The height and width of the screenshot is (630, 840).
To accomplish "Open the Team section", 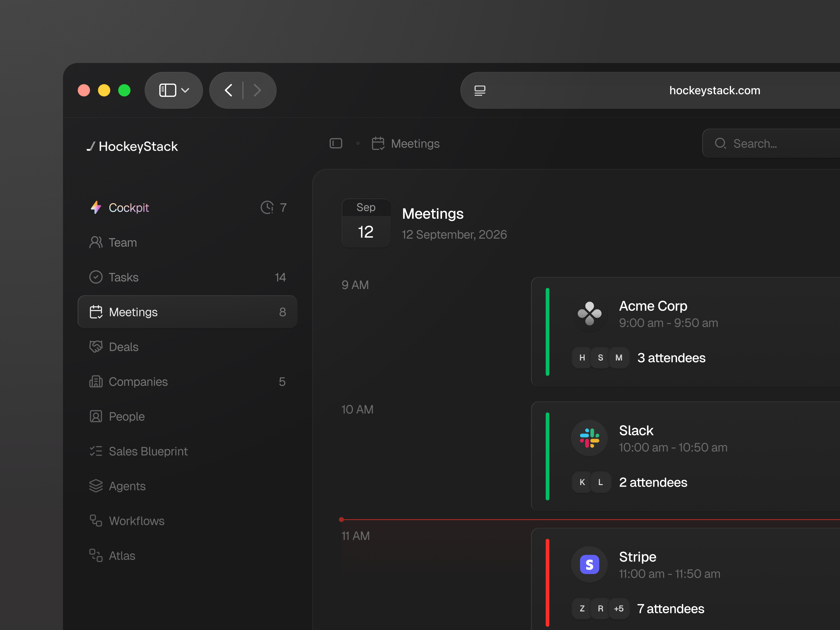I will pos(187,242).
